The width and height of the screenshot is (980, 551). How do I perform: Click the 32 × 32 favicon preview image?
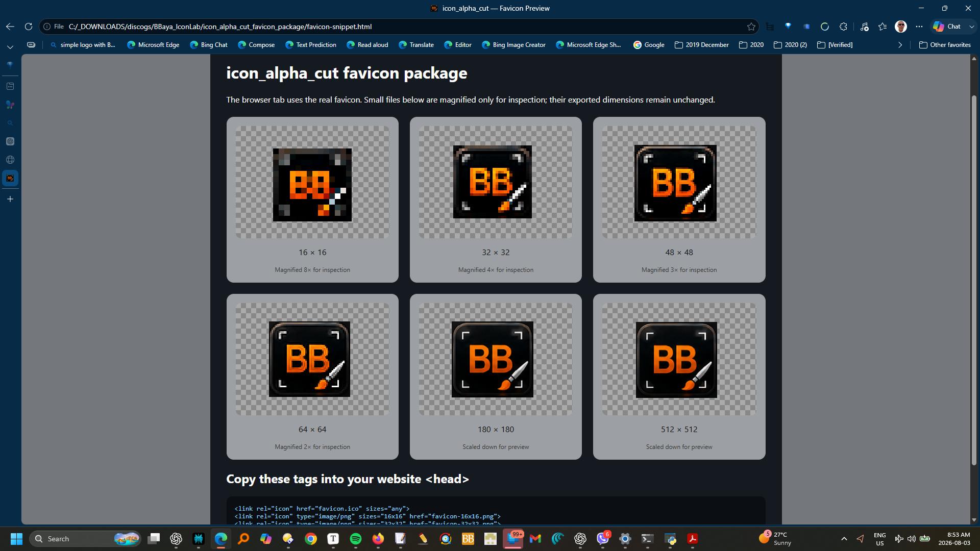(493, 182)
